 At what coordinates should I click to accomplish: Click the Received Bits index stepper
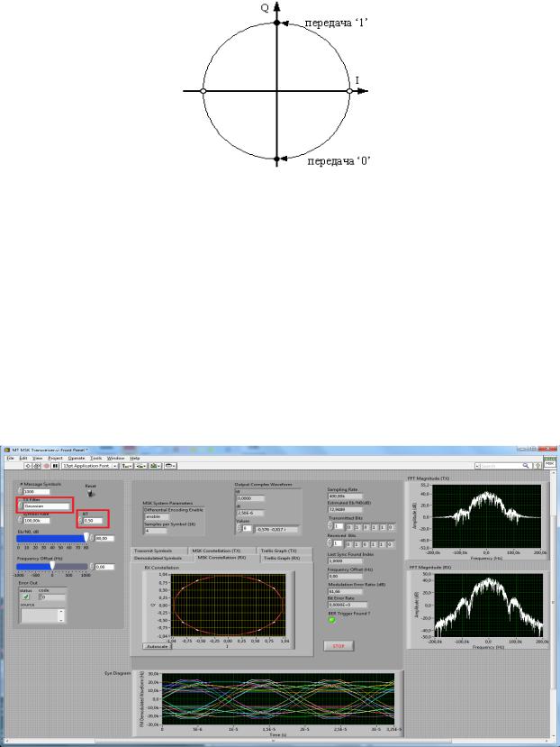[x=330, y=543]
